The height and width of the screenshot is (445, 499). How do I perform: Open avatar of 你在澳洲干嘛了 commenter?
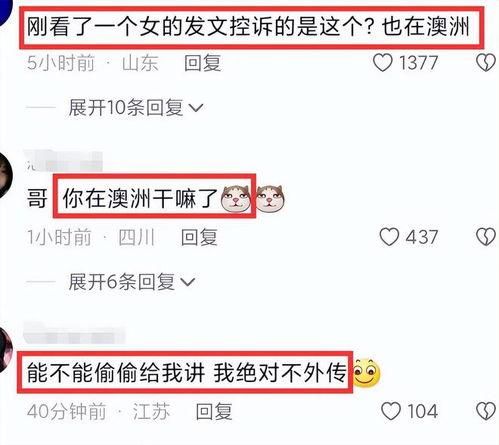[5, 176]
